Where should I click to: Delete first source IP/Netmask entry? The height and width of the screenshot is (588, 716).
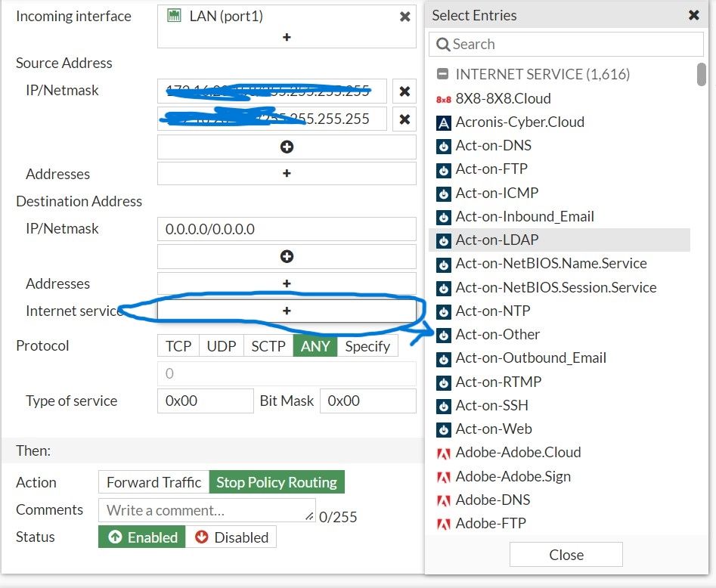[x=404, y=91]
